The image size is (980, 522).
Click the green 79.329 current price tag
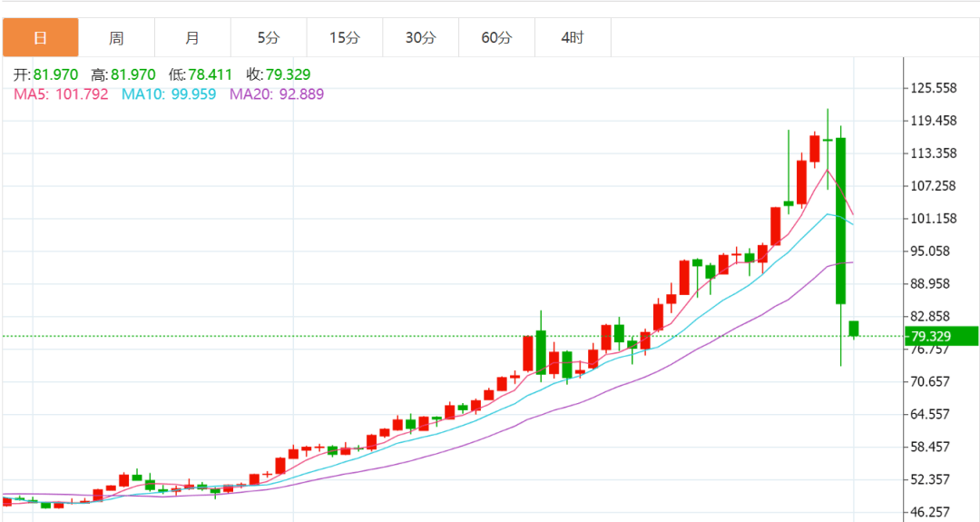[941, 337]
